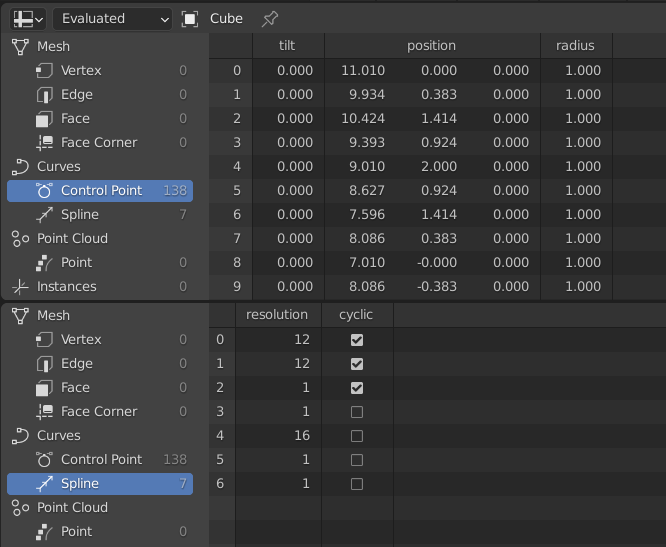Open the editor type selector icon
Viewport: 666px width, 547px height.
coord(28,19)
